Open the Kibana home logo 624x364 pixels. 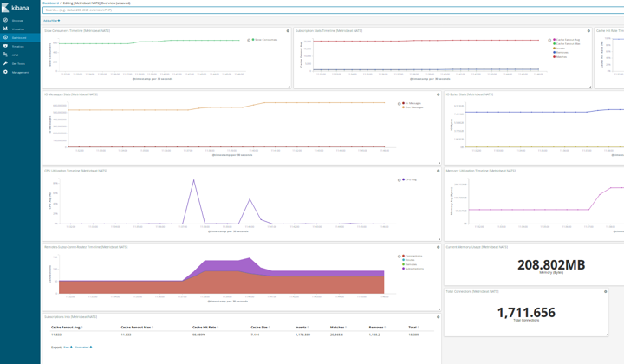click(x=15, y=8)
